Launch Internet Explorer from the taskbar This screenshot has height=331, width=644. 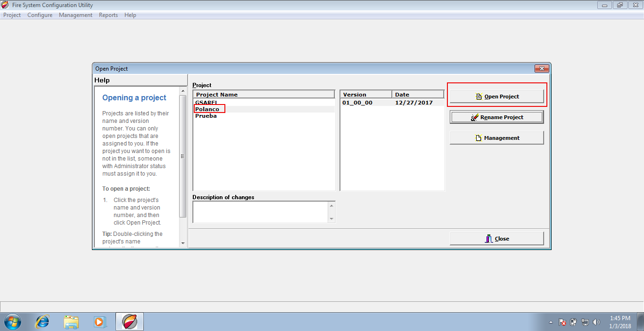42,322
